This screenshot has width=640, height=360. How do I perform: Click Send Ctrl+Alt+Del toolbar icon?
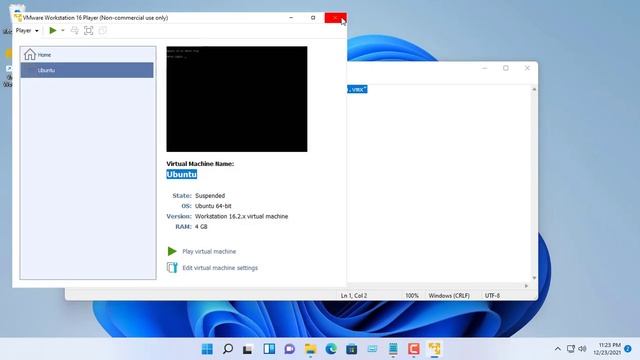75,31
